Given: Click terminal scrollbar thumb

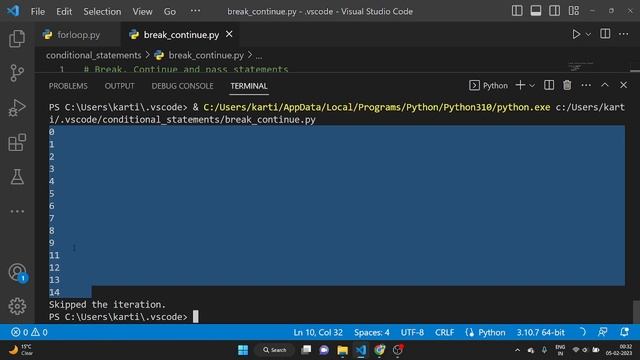Looking at the screenshot, I should tap(636, 312).
